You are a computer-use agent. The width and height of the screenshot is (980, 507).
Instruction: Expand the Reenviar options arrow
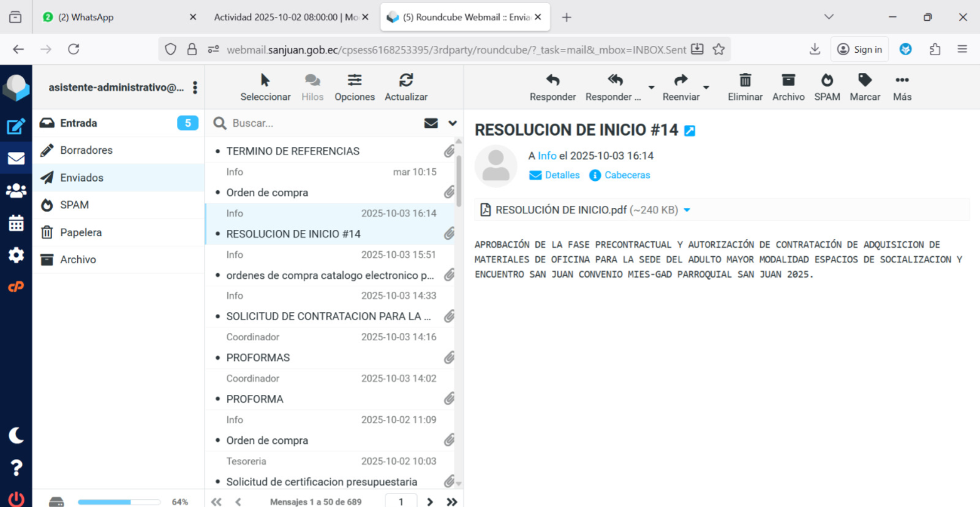tap(706, 87)
